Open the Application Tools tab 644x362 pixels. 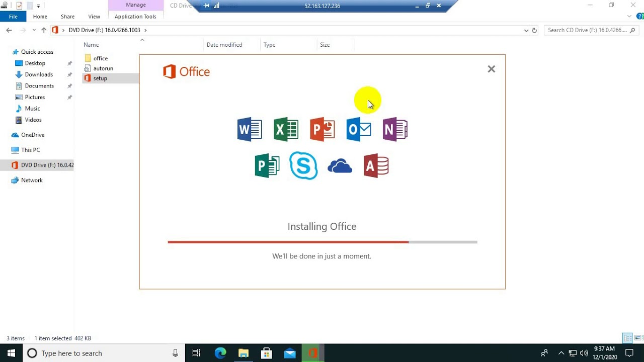(135, 17)
